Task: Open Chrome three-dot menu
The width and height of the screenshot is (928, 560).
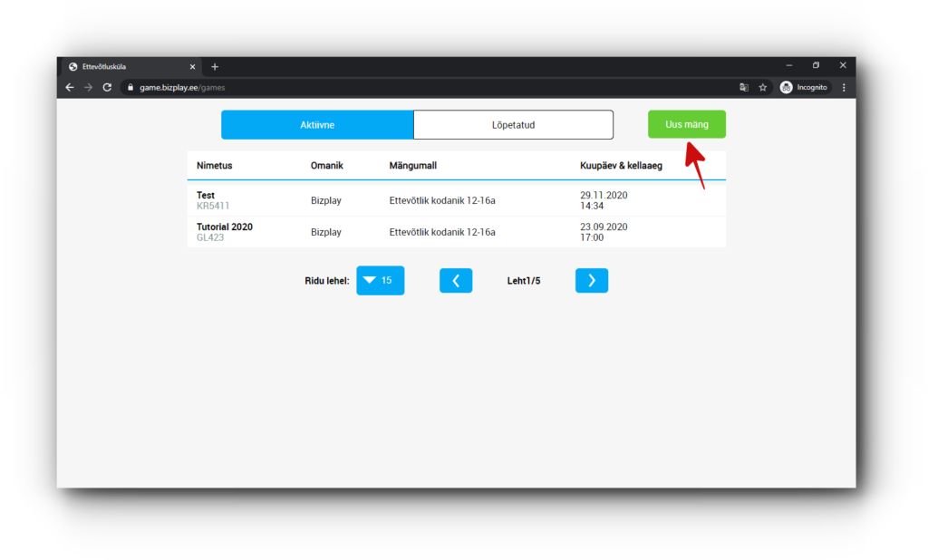Action: pos(844,87)
